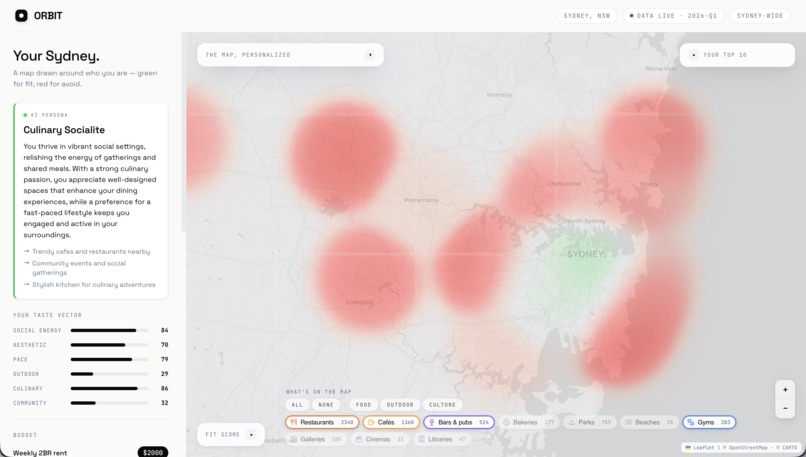Screen dimensions: 806x457
Task: Expand The Map, Personalized panel arrow
Action: pos(370,54)
